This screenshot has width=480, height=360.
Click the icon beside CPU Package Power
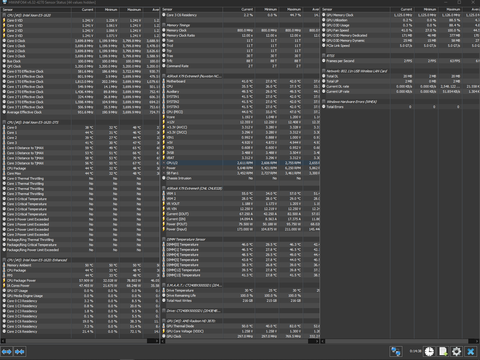pyautogui.click(x=4, y=280)
